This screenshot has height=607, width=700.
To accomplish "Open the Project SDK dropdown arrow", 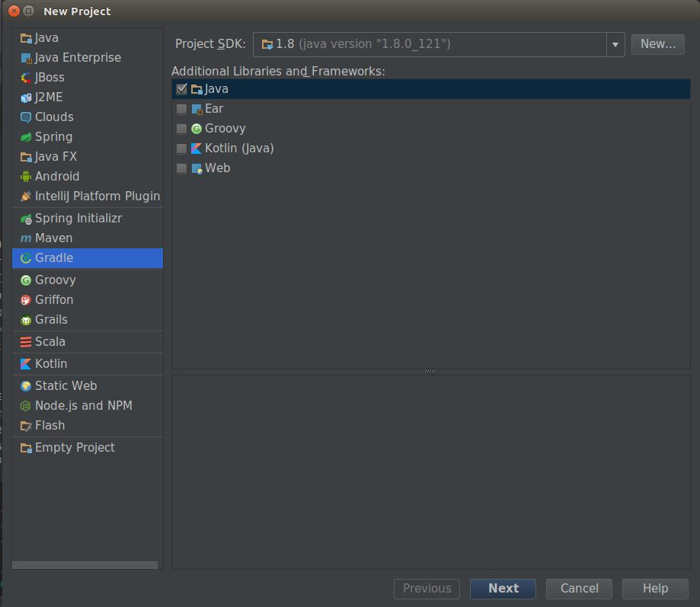I will [x=615, y=44].
